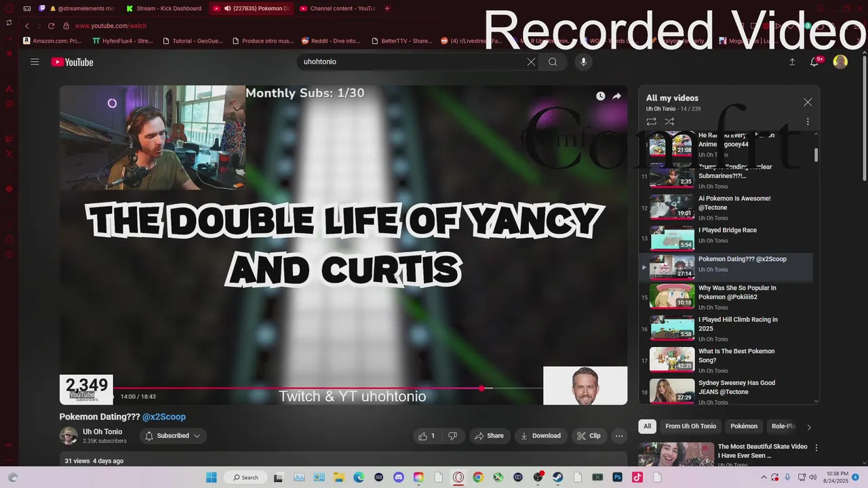Click the Share button below video
The height and width of the screenshot is (488, 868).
(489, 436)
